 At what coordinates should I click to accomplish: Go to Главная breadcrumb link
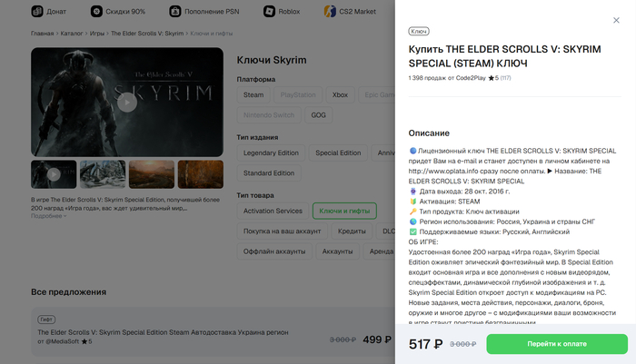tap(42, 34)
